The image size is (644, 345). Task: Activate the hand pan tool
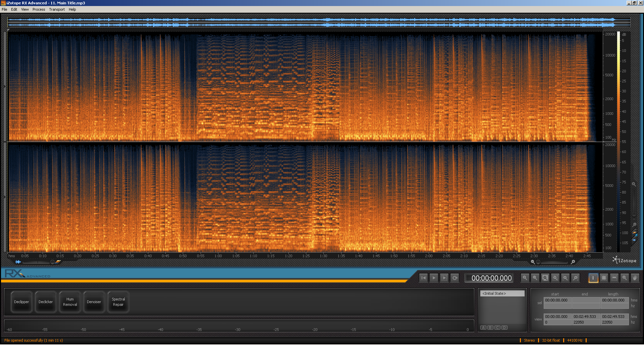(634, 278)
